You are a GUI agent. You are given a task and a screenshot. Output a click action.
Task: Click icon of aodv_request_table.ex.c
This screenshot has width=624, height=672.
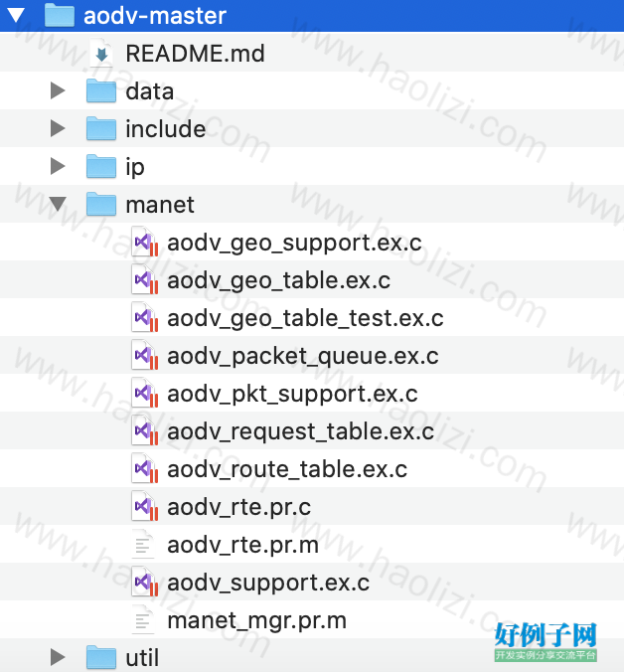[145, 430]
